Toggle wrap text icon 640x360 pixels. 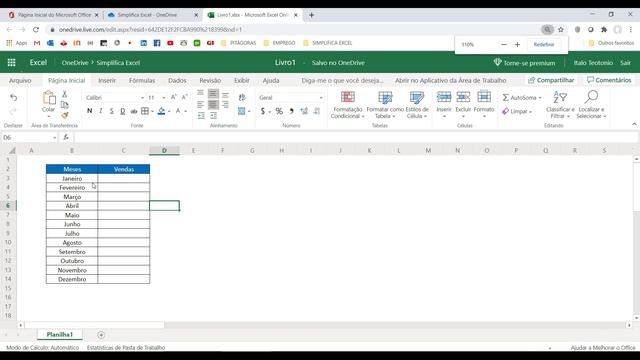242,98
